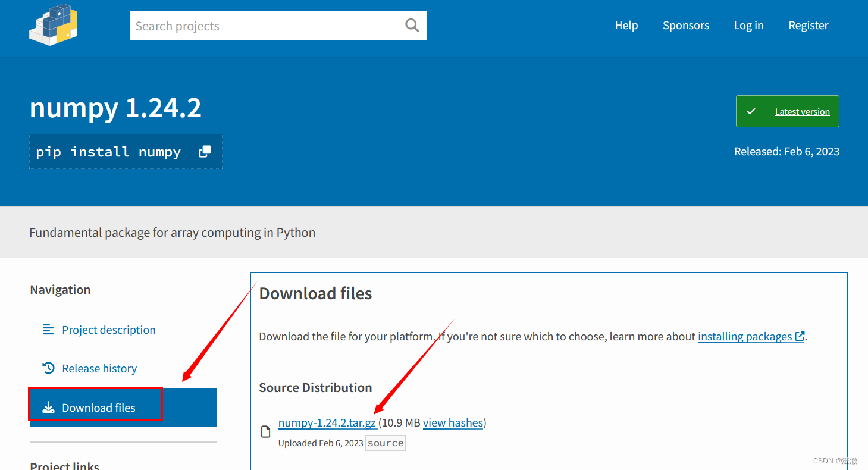Open the view hashes link

(x=453, y=422)
